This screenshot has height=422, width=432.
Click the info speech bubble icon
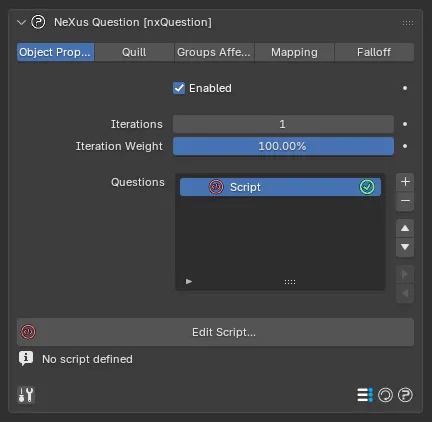click(26, 359)
